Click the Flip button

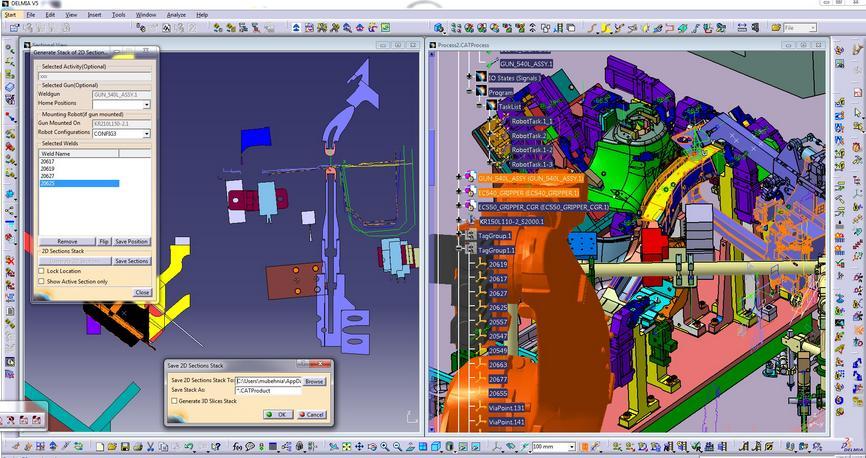104,241
